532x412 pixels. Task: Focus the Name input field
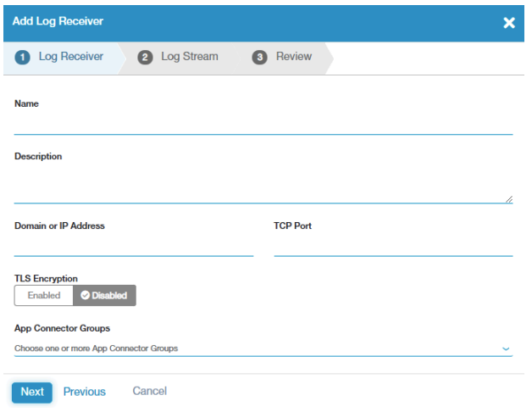pos(263,125)
